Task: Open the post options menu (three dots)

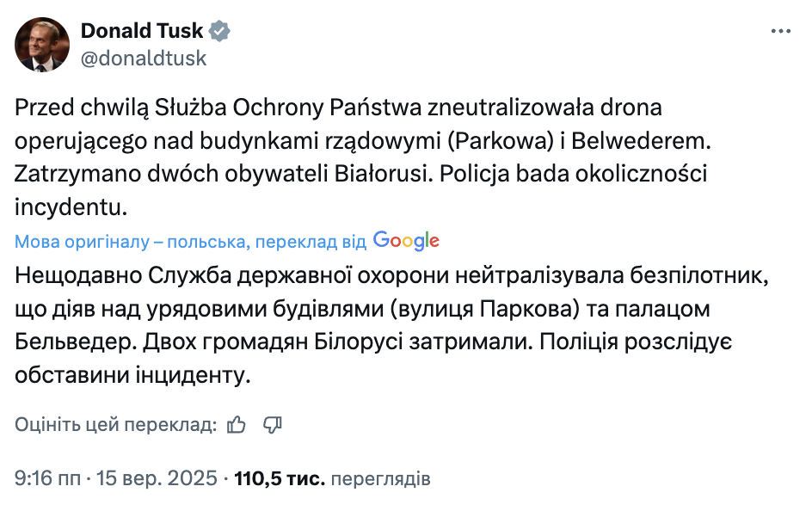Action: pos(782,29)
